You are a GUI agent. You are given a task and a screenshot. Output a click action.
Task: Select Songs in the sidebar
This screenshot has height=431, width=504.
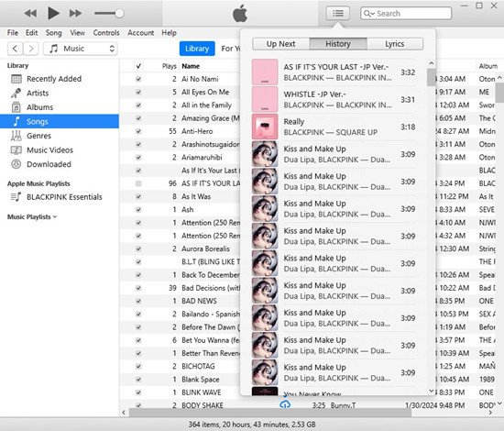[60, 121]
